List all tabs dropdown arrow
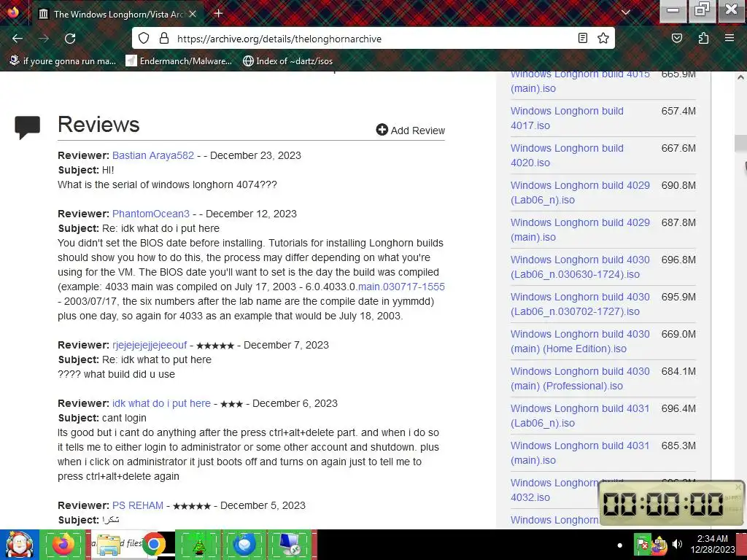 pos(626,13)
